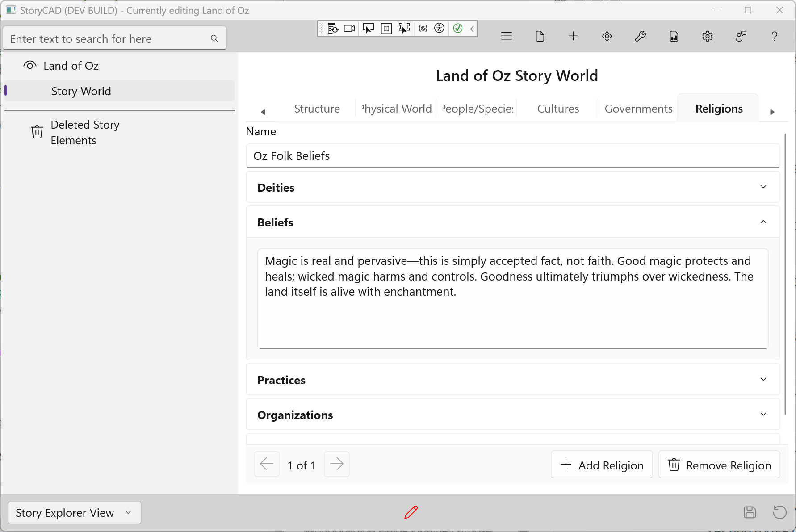Open the feedback people-chat icon
The image size is (796, 532).
[x=741, y=36]
